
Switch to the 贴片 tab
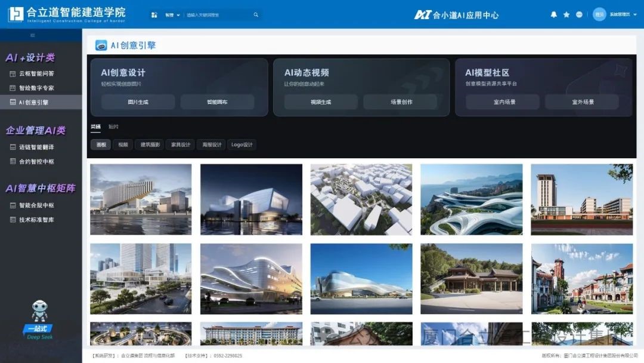(113, 127)
